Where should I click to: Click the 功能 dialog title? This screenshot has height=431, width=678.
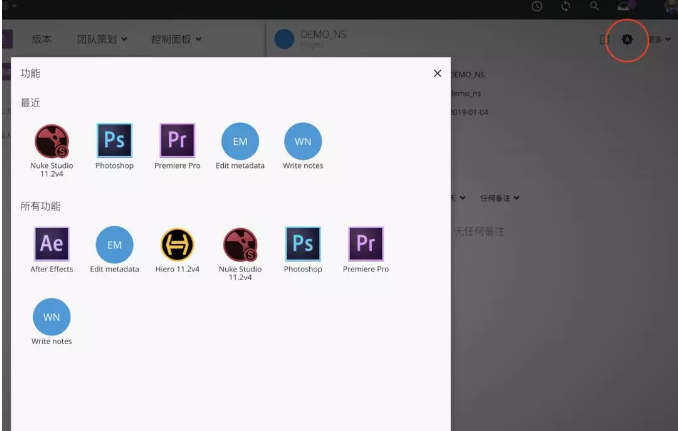tap(30, 73)
